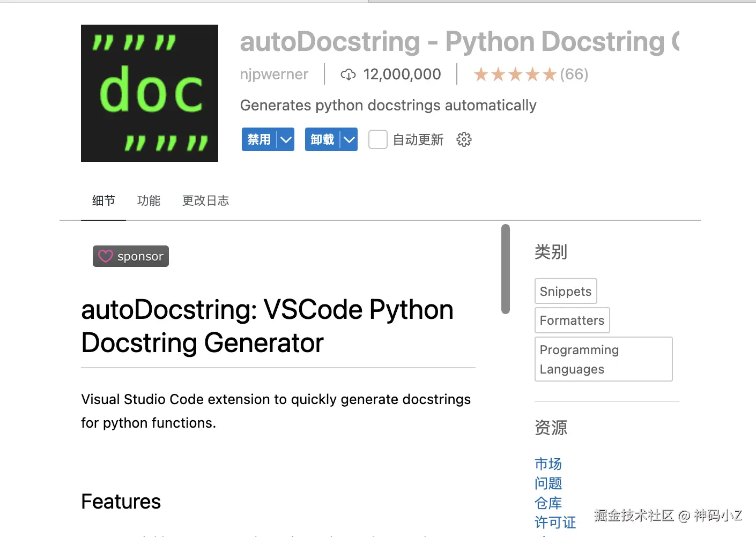Click the Formatters category tag
The height and width of the screenshot is (537, 756).
[572, 320]
